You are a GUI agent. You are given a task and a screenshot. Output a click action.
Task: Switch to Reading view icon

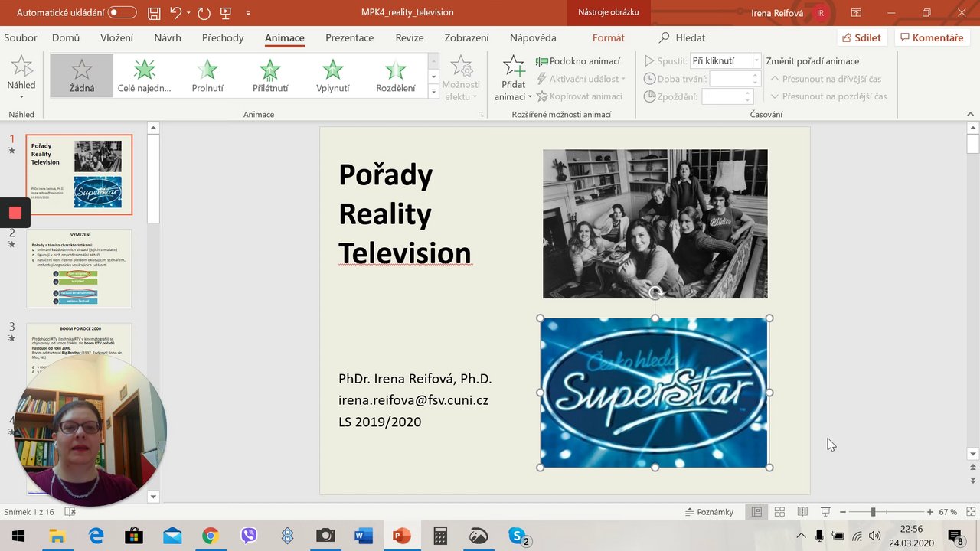coord(802,512)
